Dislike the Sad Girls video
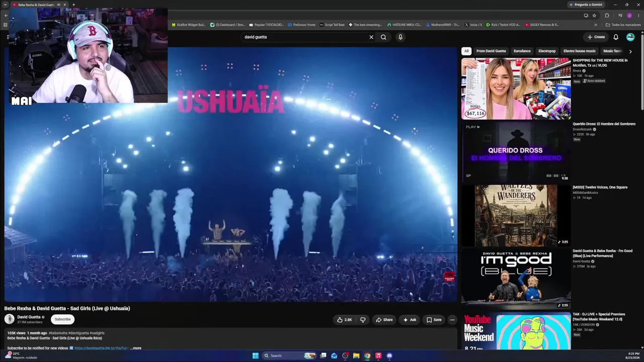 363,320
